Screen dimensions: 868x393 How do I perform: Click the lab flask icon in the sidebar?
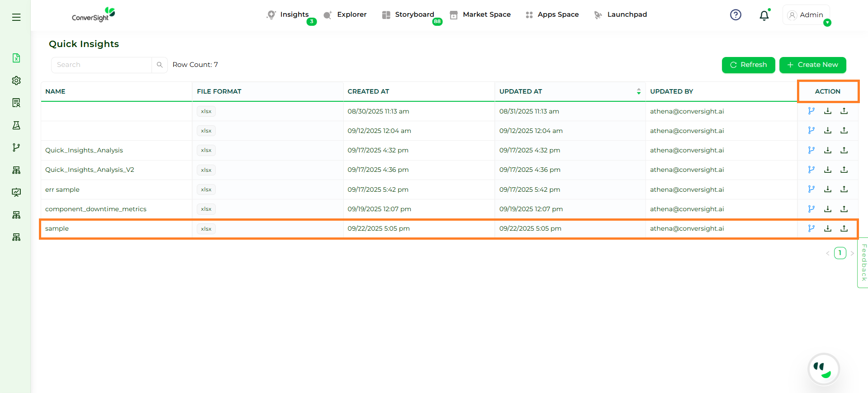(16, 125)
